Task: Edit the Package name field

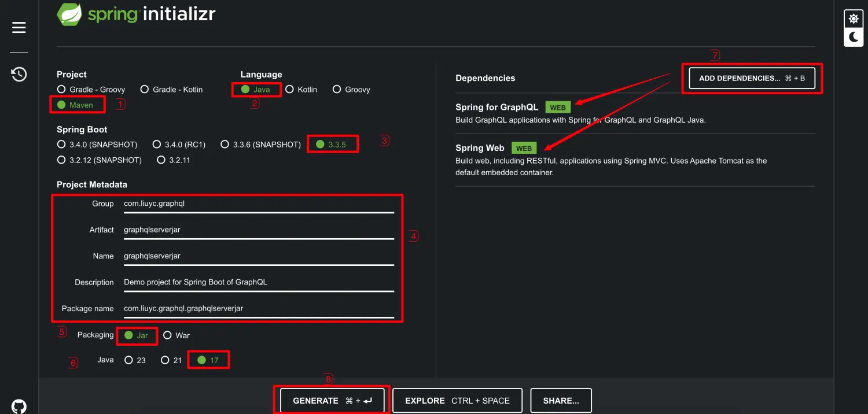Action: [x=259, y=309]
